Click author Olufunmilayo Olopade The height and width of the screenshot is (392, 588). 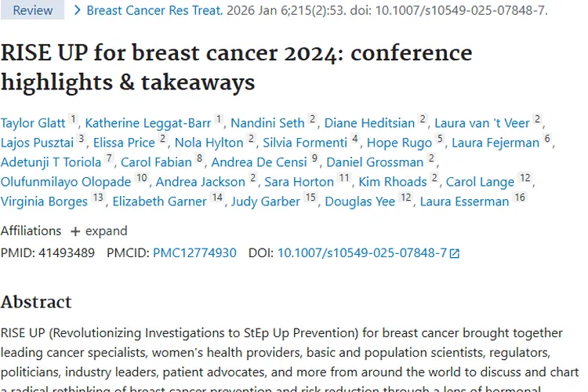click(66, 182)
